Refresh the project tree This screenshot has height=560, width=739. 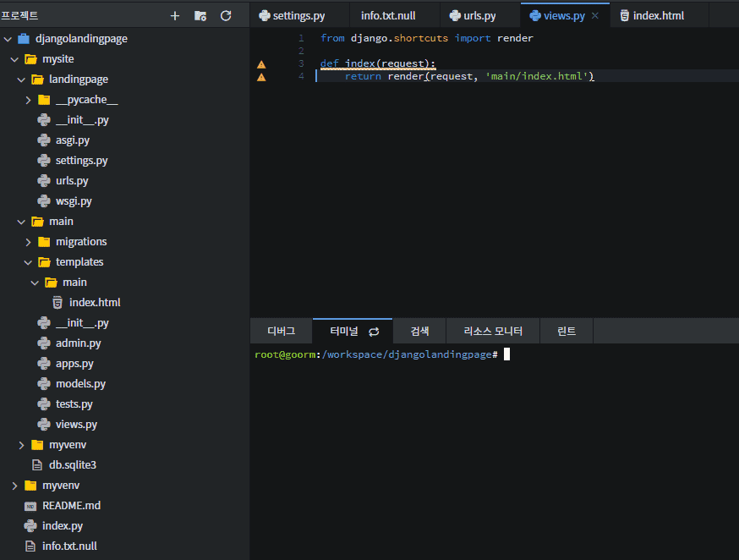click(x=226, y=16)
